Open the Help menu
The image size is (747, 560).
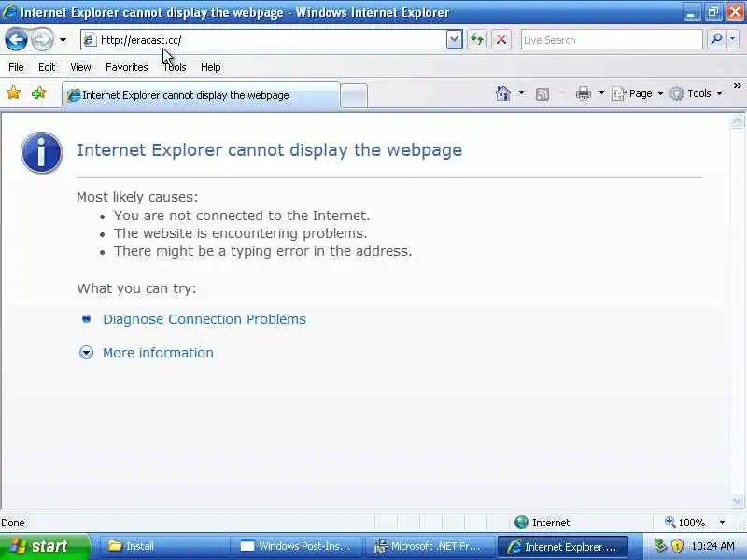pyautogui.click(x=211, y=67)
